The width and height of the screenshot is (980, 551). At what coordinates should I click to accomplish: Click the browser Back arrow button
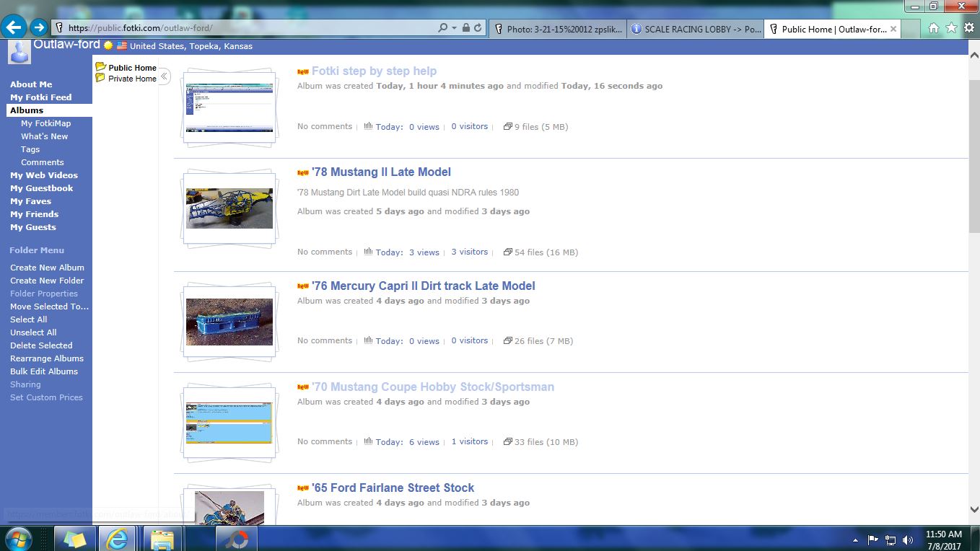[14, 28]
